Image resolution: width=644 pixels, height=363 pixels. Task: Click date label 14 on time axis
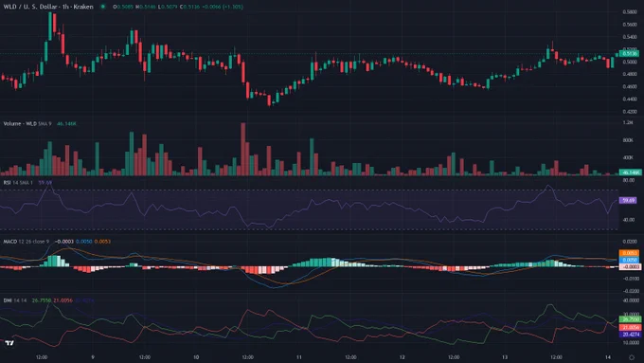click(608, 357)
